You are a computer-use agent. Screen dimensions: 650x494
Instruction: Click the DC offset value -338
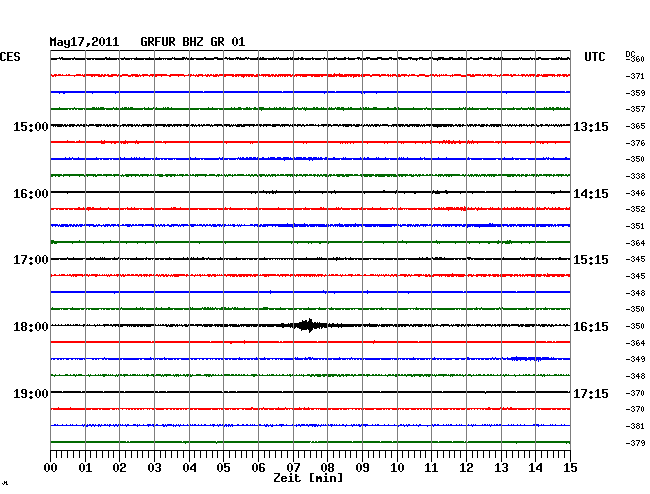point(635,176)
